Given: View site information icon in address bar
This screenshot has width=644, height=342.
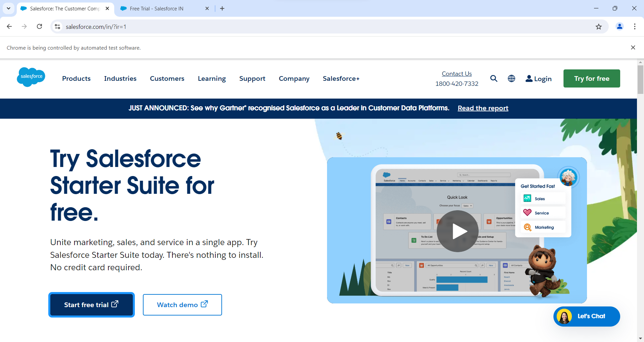Looking at the screenshot, I should pos(58,26).
